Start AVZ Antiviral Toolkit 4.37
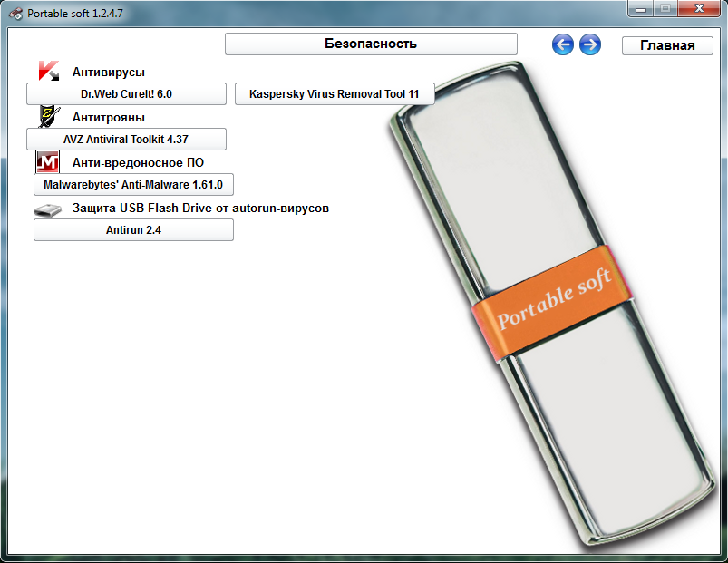The image size is (728, 563). click(126, 140)
